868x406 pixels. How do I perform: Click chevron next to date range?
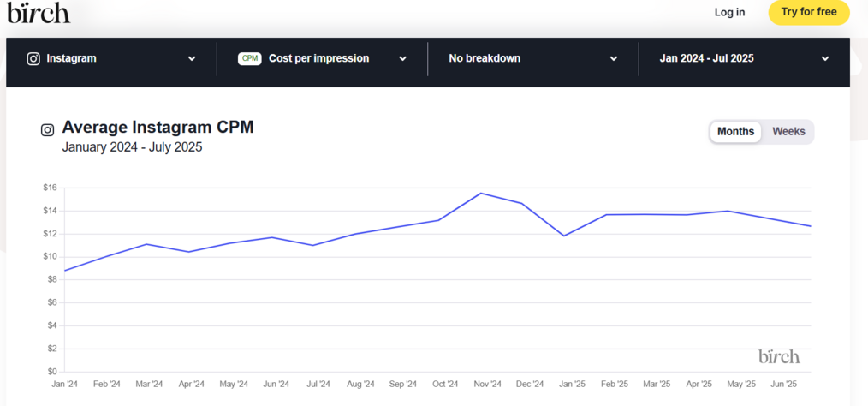point(825,59)
